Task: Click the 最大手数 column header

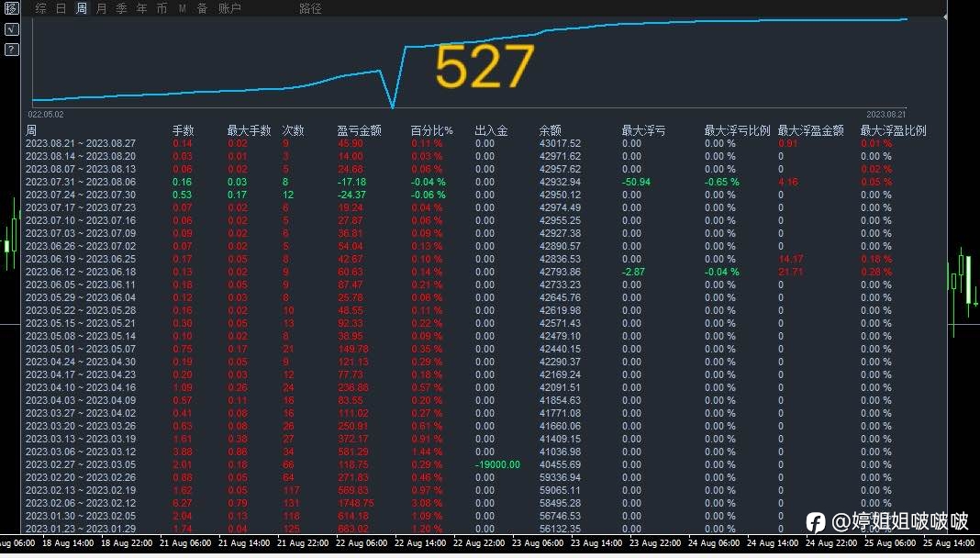Action: coord(249,130)
